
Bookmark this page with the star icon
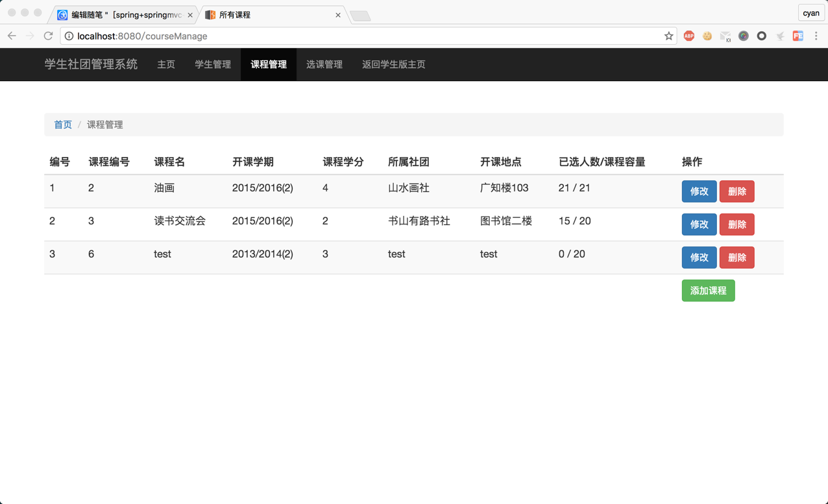668,36
